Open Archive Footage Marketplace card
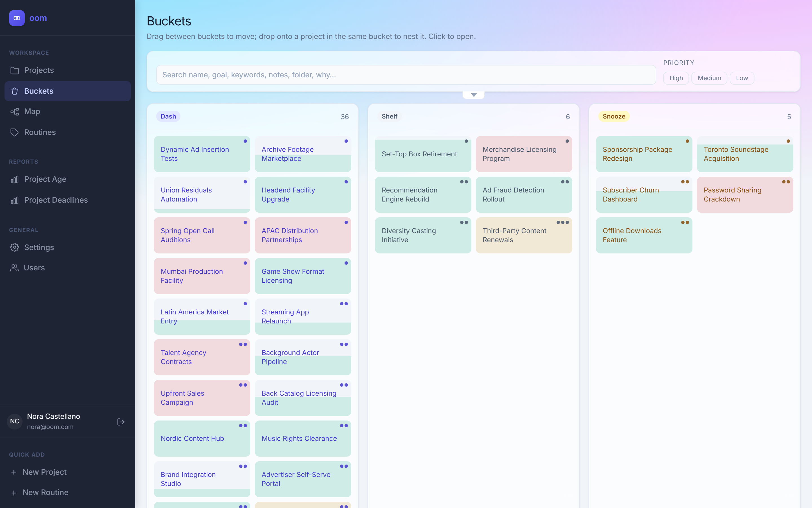The width and height of the screenshot is (812, 508). (303, 154)
